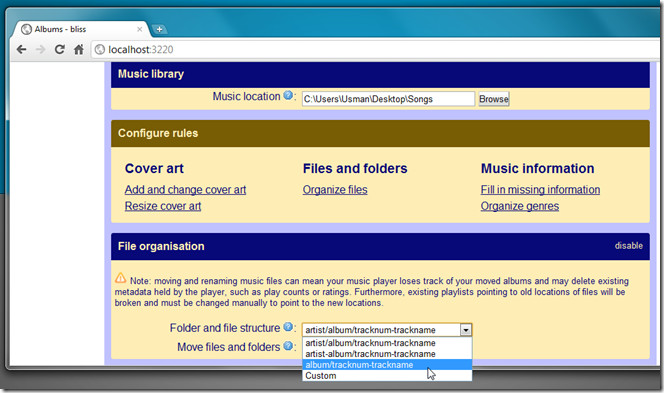Click the Music location help icon

click(x=288, y=95)
